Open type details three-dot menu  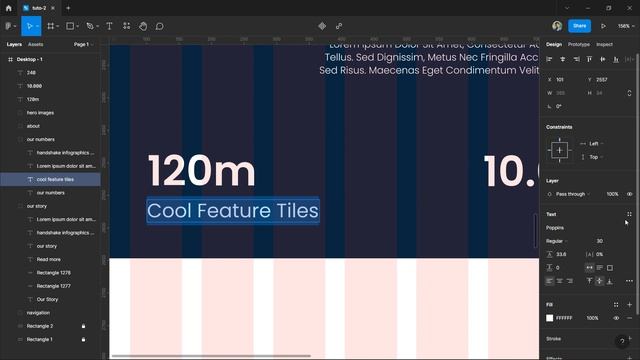629,281
